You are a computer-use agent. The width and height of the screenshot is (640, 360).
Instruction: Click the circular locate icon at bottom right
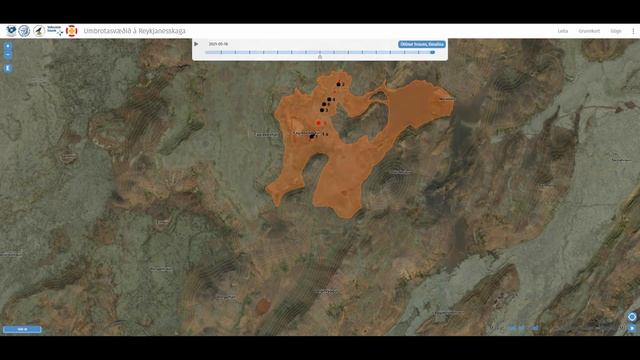[632, 317]
